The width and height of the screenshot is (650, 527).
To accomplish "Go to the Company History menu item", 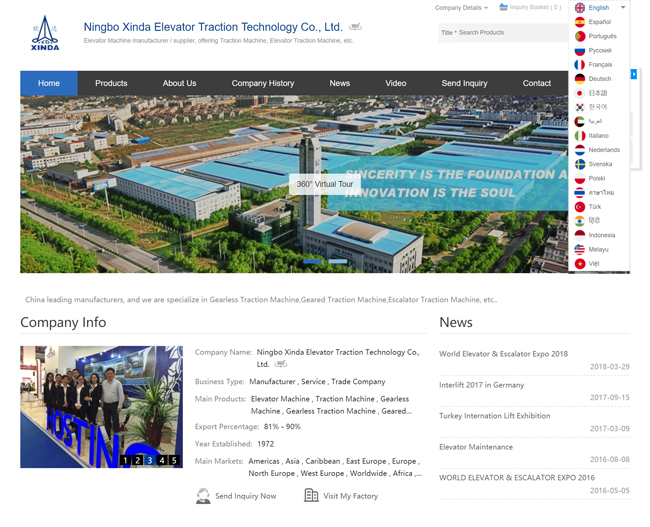I will 263,83.
